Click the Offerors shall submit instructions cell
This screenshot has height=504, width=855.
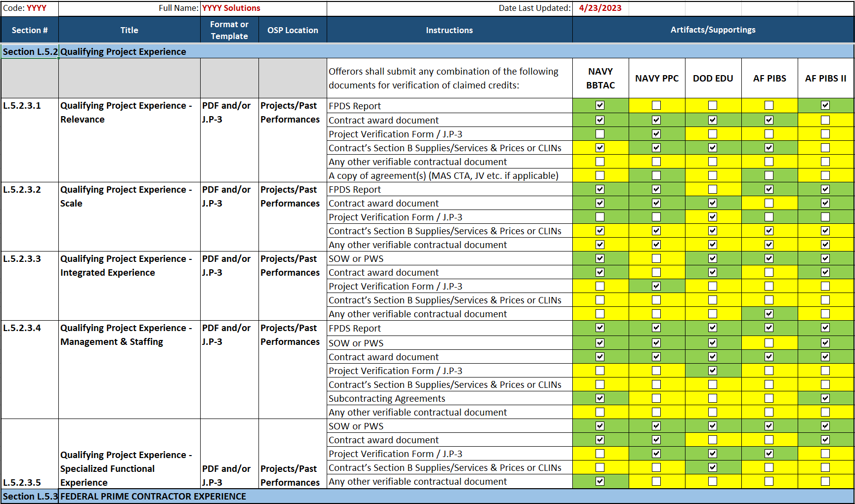click(x=450, y=78)
